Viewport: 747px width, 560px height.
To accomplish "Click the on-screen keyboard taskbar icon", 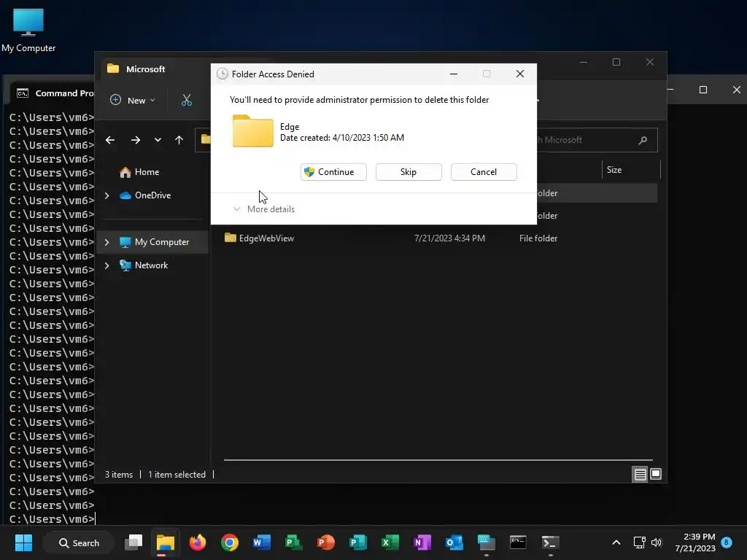I will pos(486,542).
